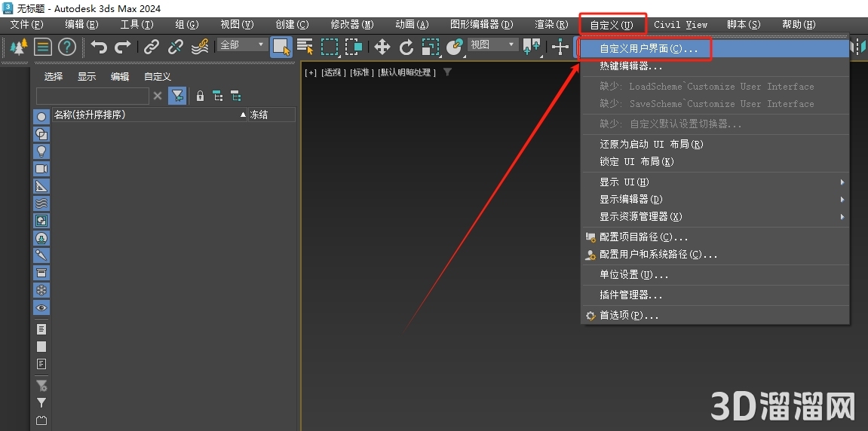Sort by 名称(按升序排序) column header
Viewport: 868px width, 431px height.
coord(149,115)
